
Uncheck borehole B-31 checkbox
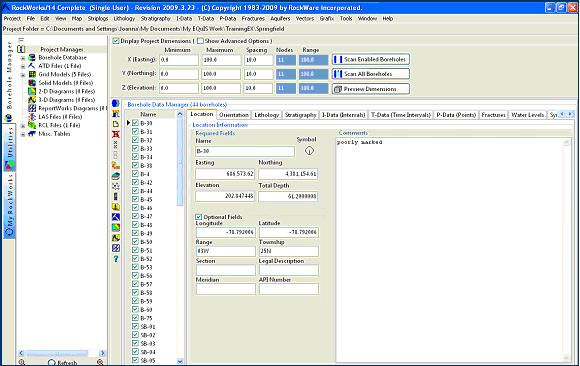[x=135, y=131]
